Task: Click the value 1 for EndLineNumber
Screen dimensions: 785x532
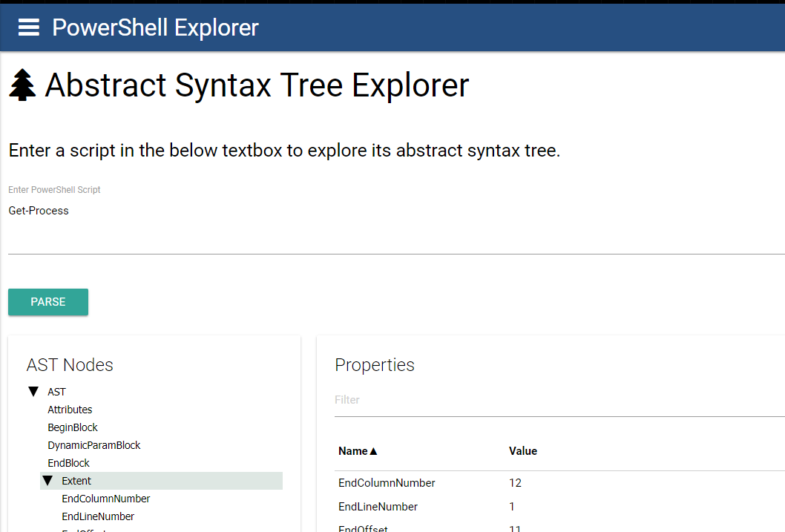Action: point(512,507)
